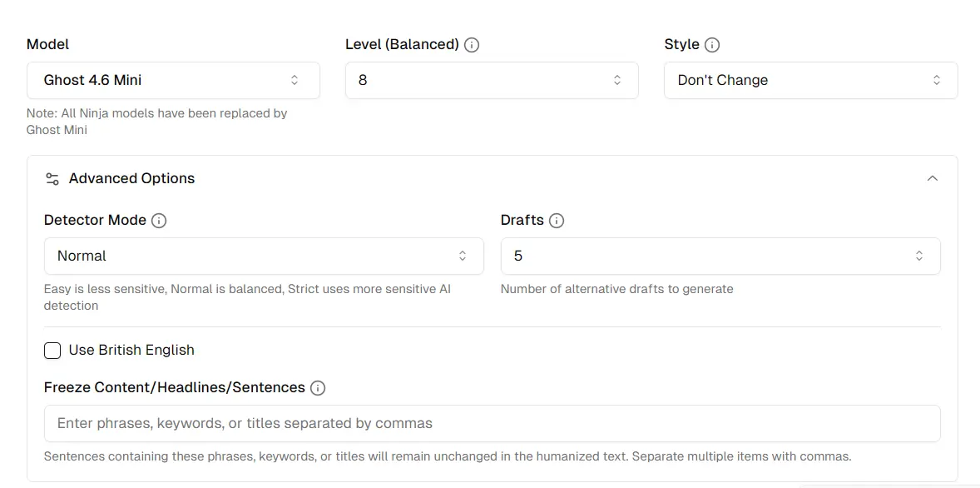Click the Drafts dropdown's arrow indicator
Image resolution: width=980 pixels, height=488 pixels.
point(919,256)
